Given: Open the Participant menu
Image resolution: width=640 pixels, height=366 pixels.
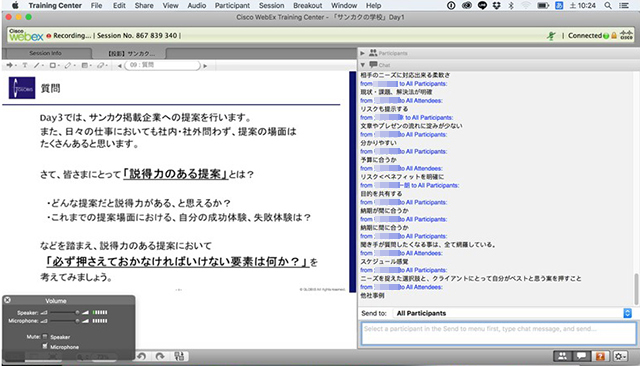Looking at the screenshot, I should point(232,5).
